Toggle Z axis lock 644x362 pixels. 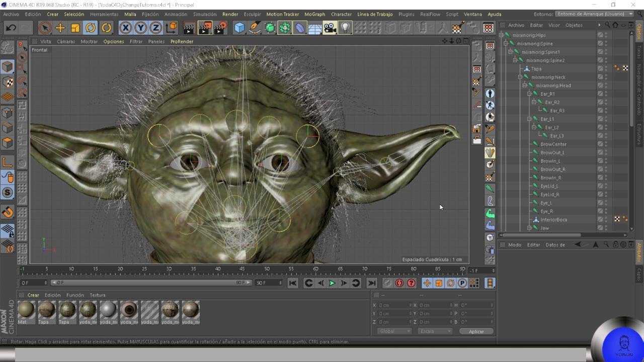coord(156,28)
